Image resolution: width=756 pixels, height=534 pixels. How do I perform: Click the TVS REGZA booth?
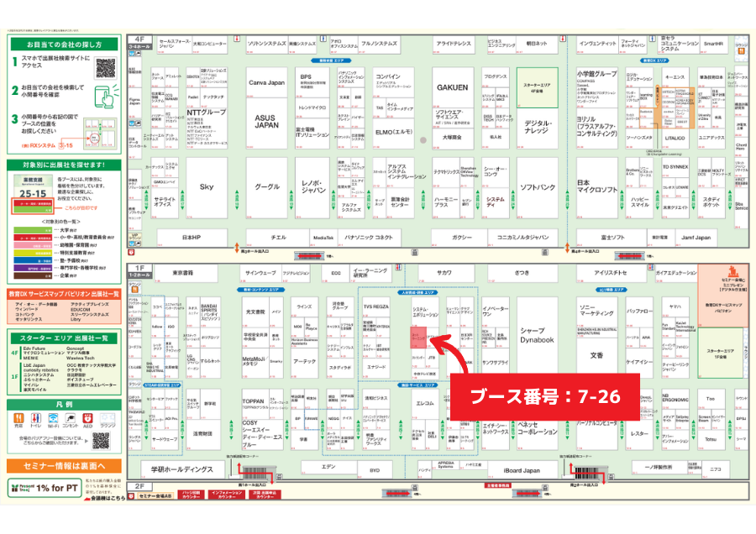(376, 307)
